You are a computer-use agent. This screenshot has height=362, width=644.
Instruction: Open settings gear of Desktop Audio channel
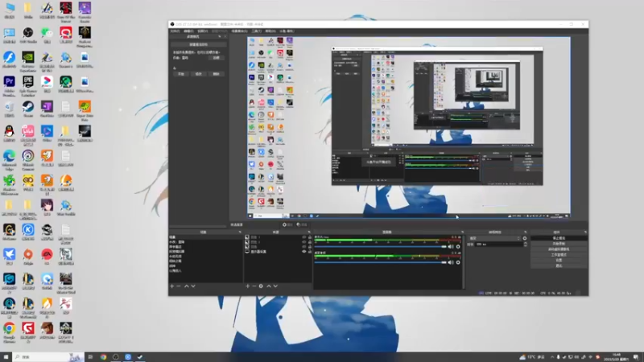point(458,262)
